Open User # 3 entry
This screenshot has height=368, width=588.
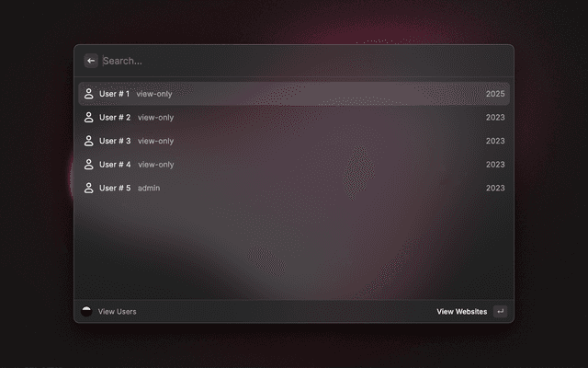[x=294, y=141]
